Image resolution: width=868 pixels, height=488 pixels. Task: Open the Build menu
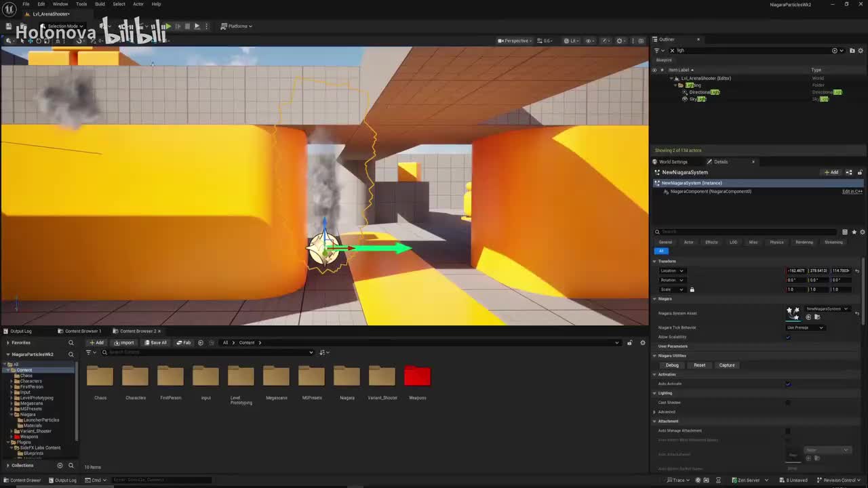click(x=100, y=4)
